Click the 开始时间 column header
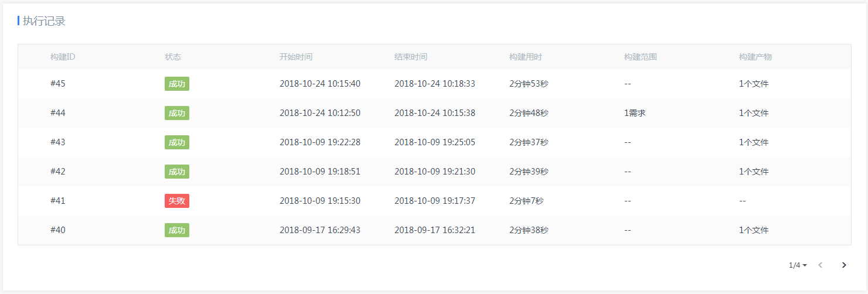Viewport: 868px width, 294px height. point(296,57)
